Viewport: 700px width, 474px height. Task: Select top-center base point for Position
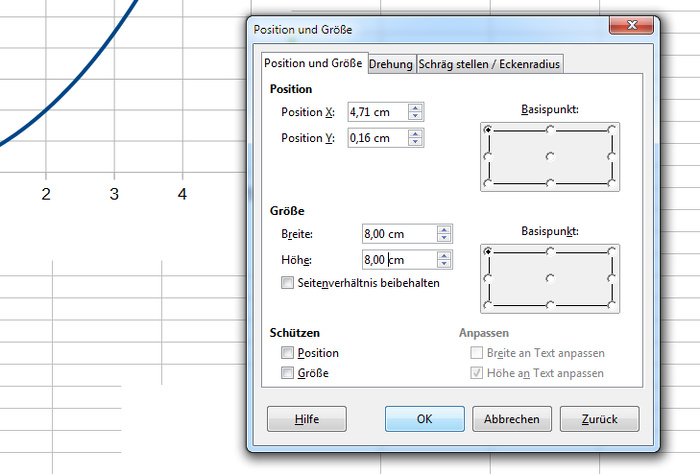(x=550, y=129)
